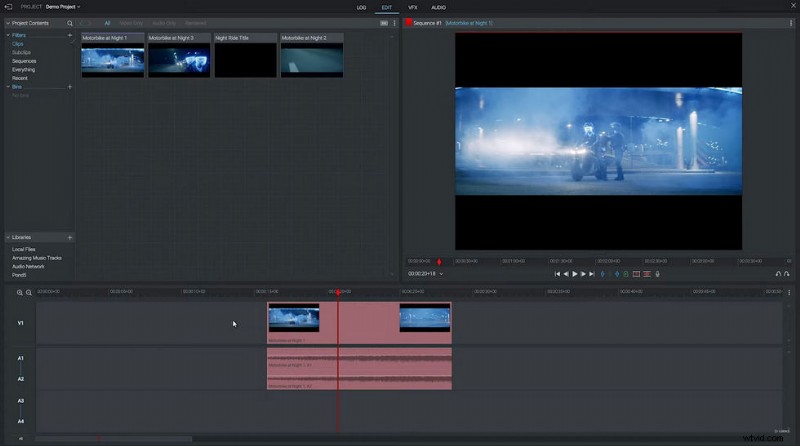
Task: Collapse the Libraries section
Action: pos(8,238)
